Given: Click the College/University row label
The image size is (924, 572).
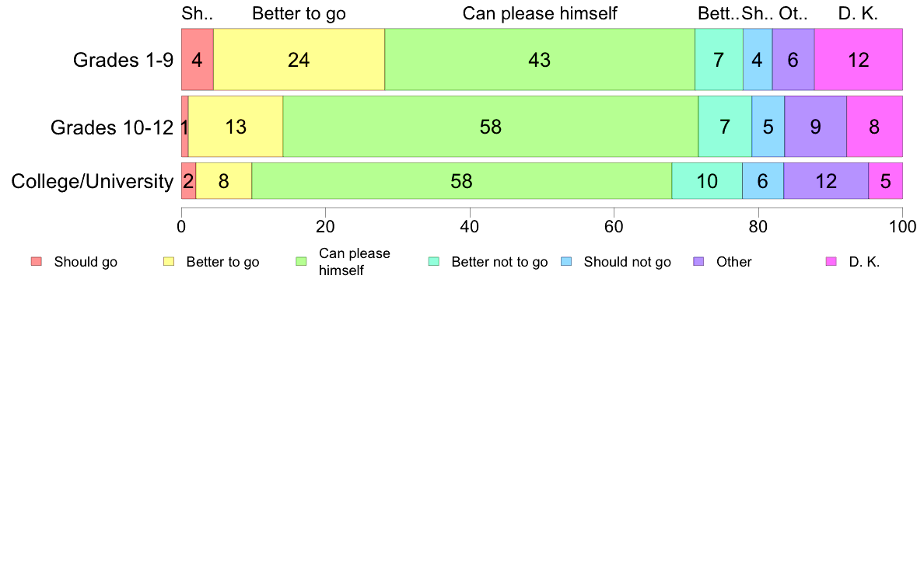Looking at the screenshot, I should tap(93, 181).
